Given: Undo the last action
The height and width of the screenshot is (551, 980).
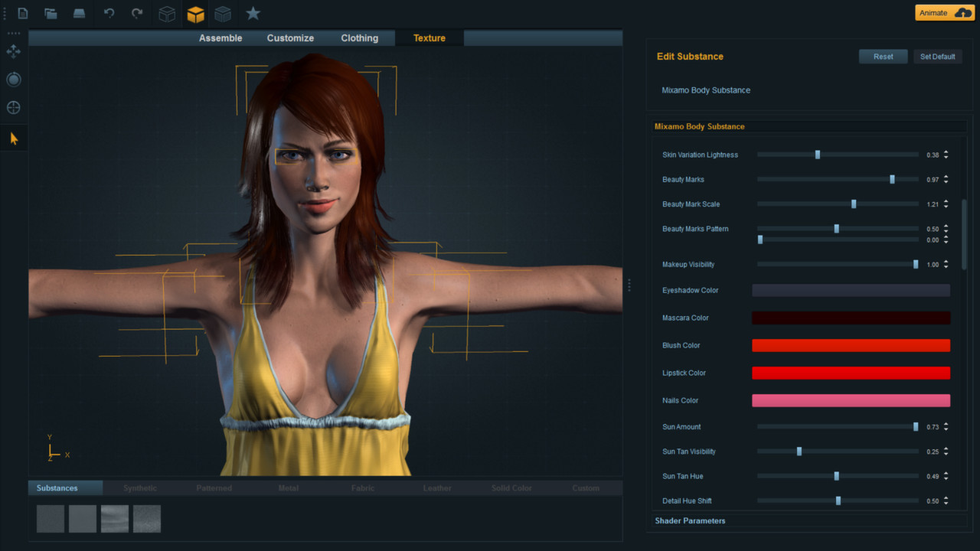Looking at the screenshot, I should (x=107, y=13).
